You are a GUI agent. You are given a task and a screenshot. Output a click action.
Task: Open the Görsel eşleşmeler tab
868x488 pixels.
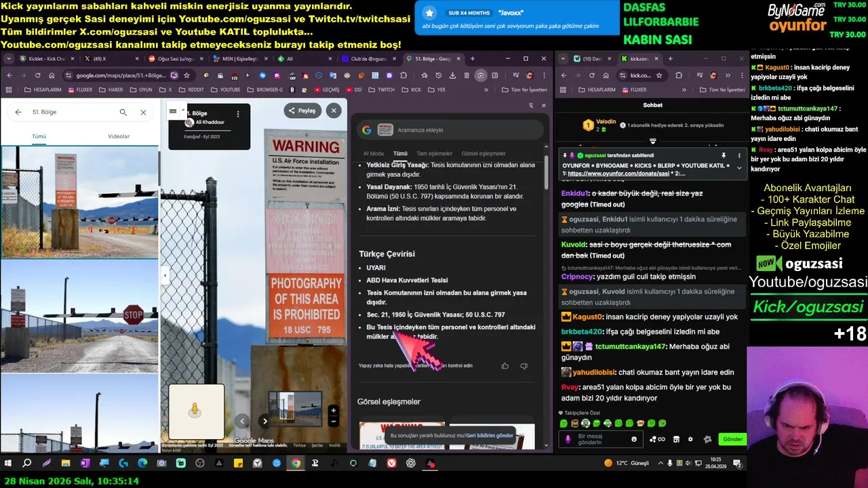pos(484,154)
